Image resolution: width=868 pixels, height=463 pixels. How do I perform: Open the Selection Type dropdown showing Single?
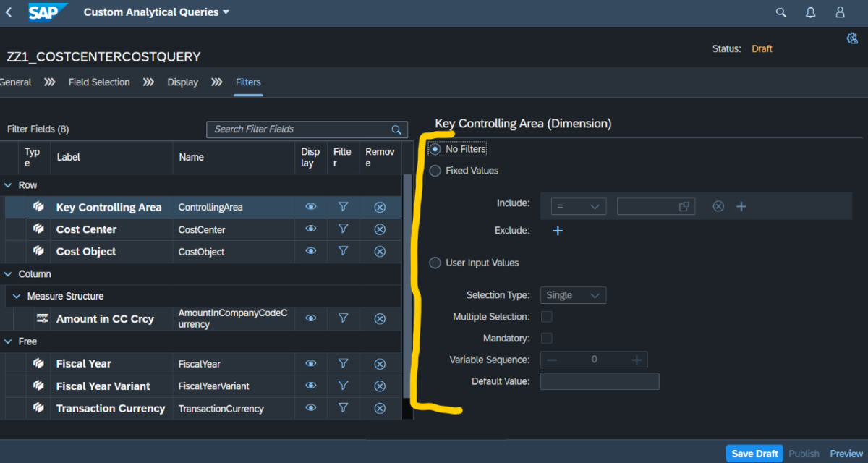[x=573, y=295]
